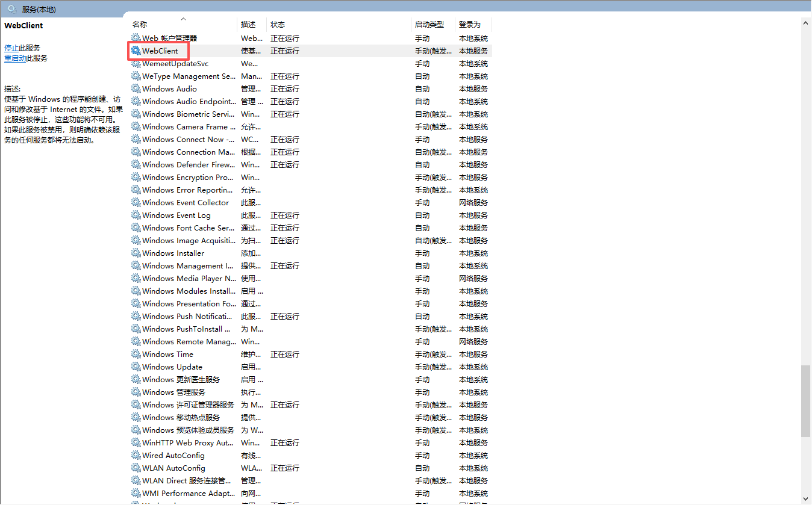The image size is (812, 505).
Task: Click the Windows Update service gear icon
Action: [x=136, y=367]
